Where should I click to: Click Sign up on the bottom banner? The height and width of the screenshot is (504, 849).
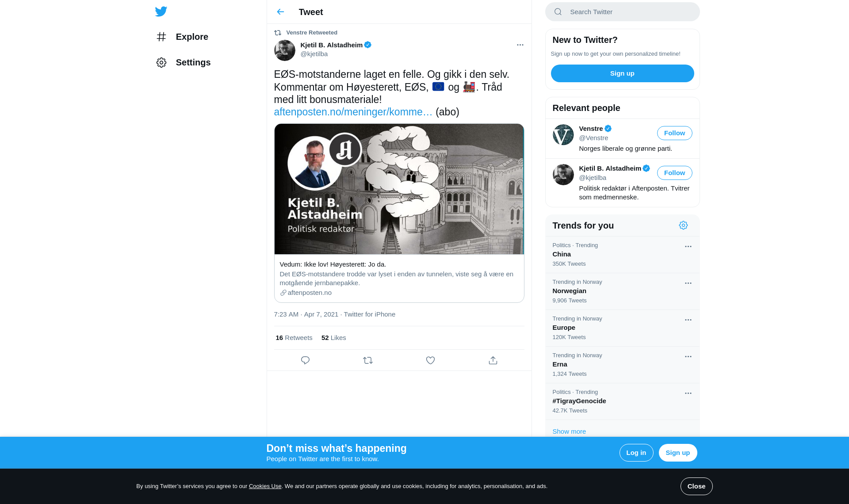[x=677, y=453]
